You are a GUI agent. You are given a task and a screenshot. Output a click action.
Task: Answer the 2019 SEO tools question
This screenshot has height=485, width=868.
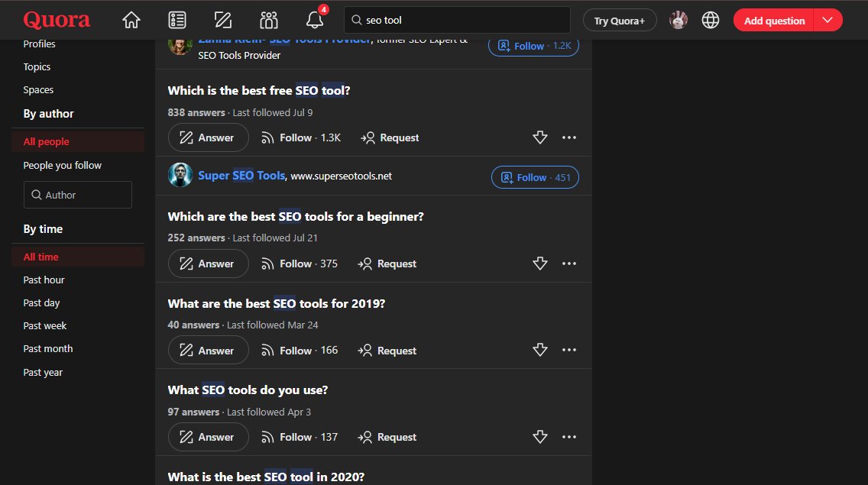[x=208, y=350]
